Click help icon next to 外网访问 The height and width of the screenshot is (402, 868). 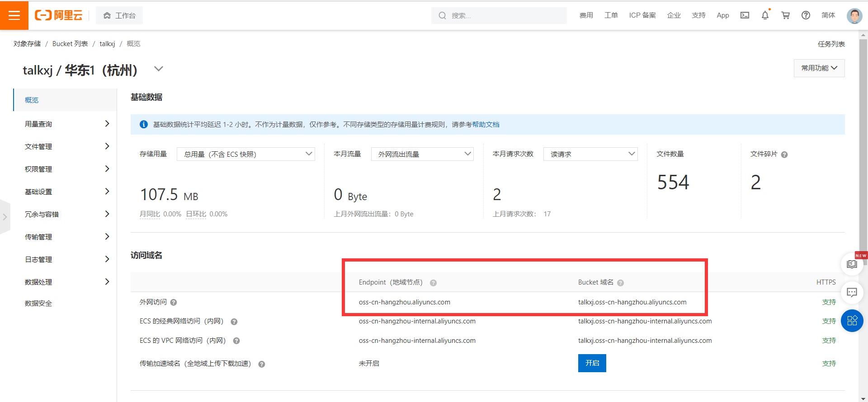[x=174, y=303]
